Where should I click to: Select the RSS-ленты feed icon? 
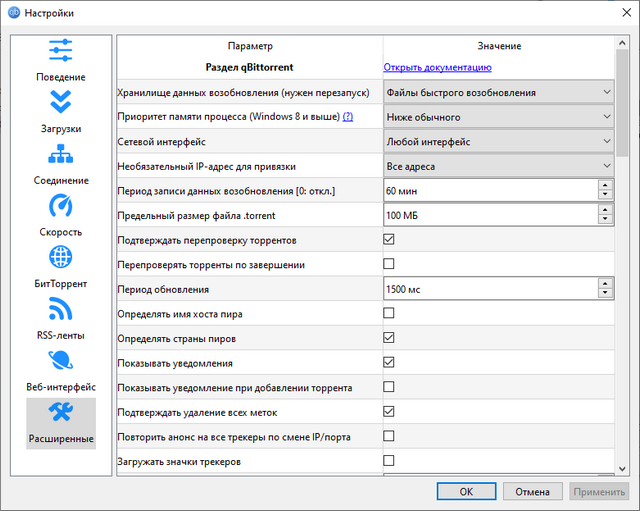coord(61,309)
